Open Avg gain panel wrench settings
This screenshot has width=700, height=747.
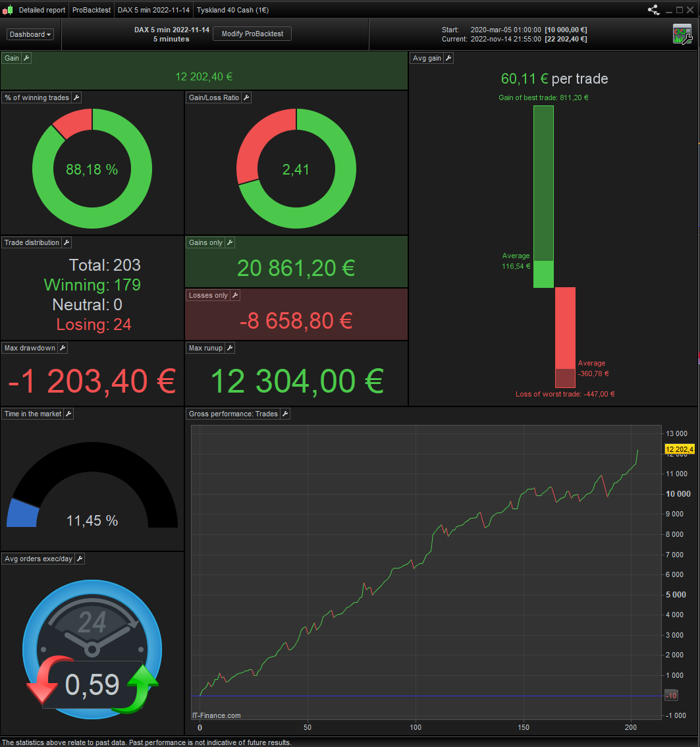[448, 58]
